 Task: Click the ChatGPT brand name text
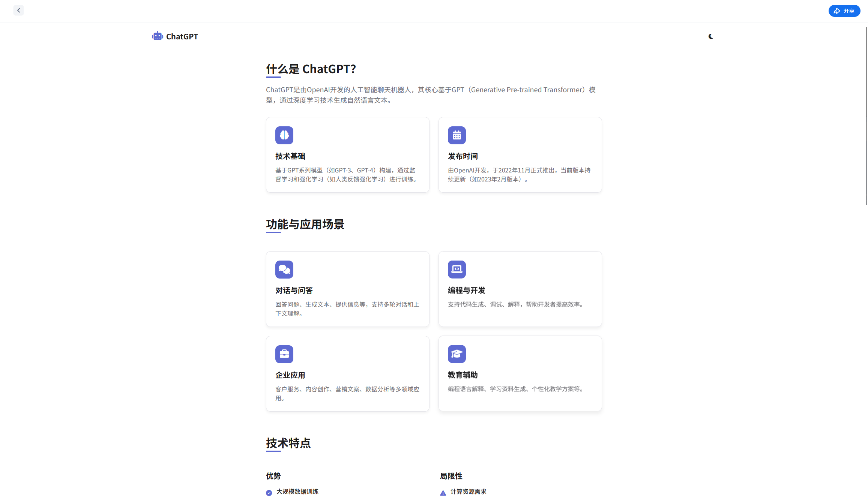(x=182, y=37)
